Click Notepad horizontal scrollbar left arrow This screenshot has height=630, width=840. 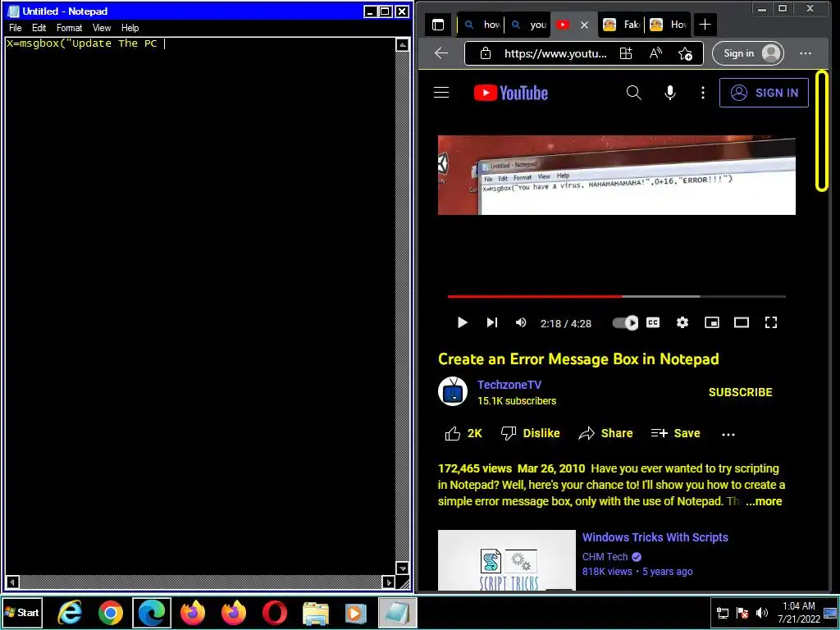point(11,582)
